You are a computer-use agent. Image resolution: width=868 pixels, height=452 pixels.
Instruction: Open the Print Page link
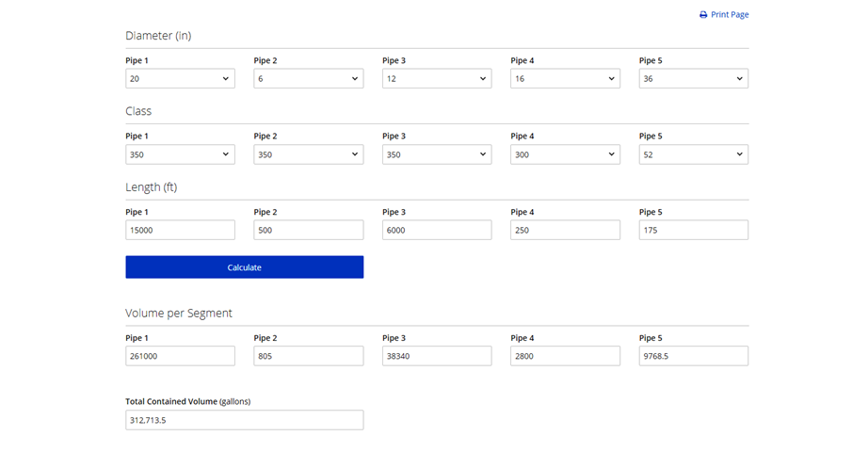(x=730, y=15)
